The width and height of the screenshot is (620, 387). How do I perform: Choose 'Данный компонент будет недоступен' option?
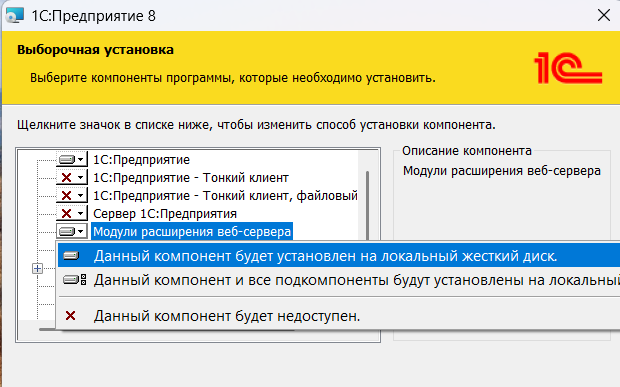coord(338,316)
